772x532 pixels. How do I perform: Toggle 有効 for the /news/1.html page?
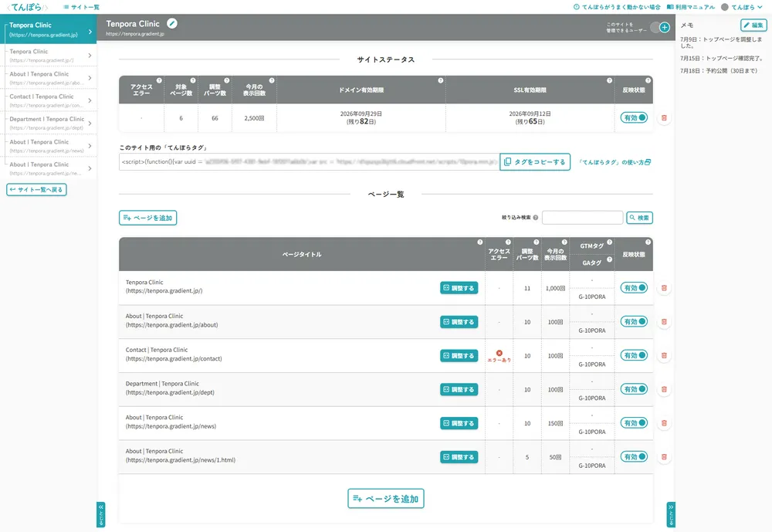tap(634, 456)
